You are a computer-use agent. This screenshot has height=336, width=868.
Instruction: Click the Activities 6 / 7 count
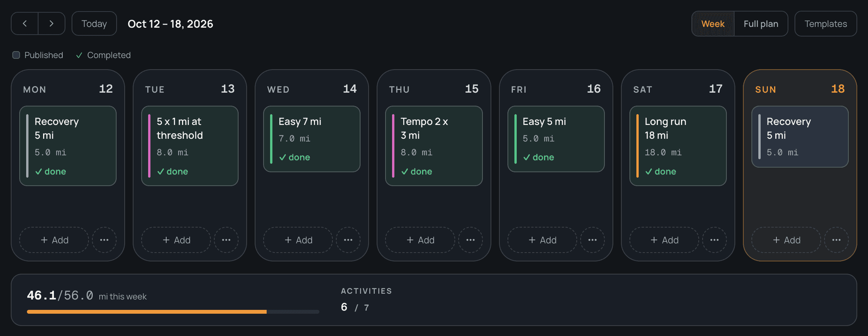(x=355, y=307)
